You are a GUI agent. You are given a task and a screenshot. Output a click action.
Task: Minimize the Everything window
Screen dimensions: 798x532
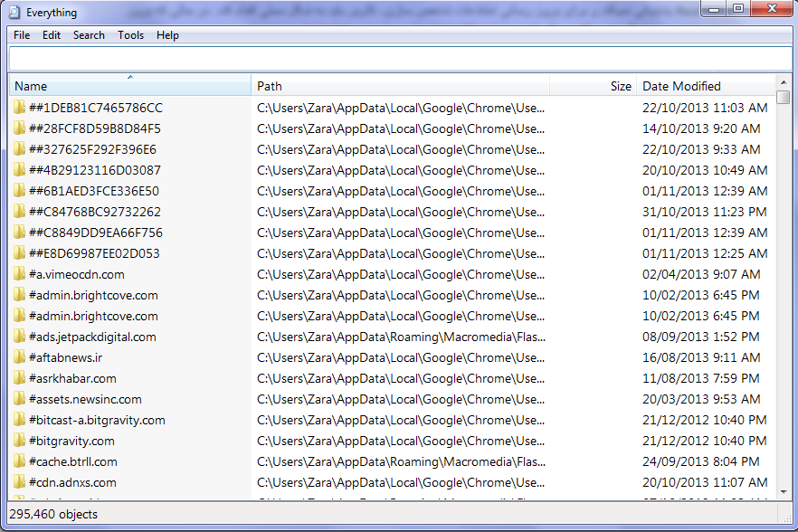click(714, 8)
